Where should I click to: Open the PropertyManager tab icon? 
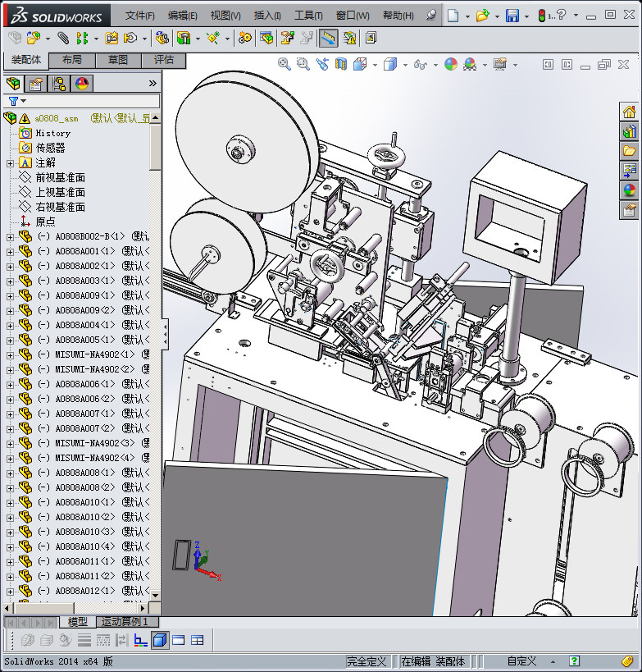(36, 83)
